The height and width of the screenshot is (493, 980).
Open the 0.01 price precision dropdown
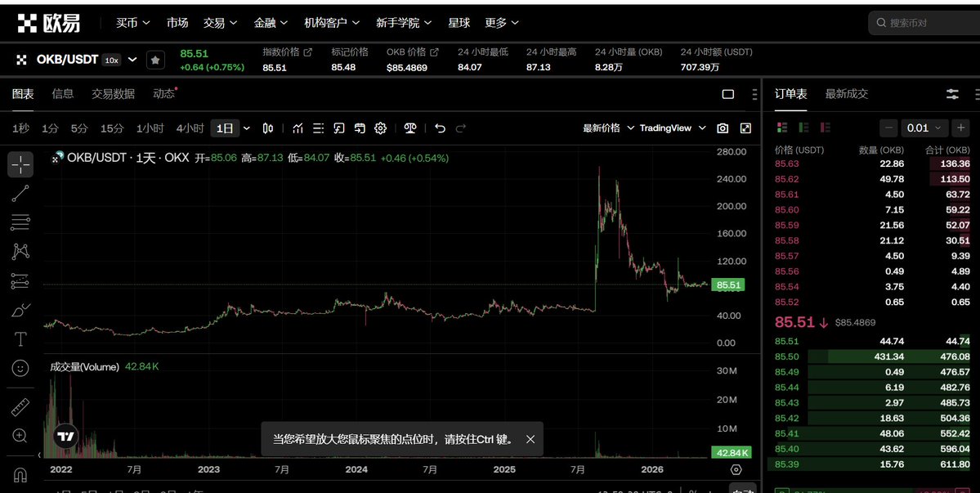pos(924,128)
